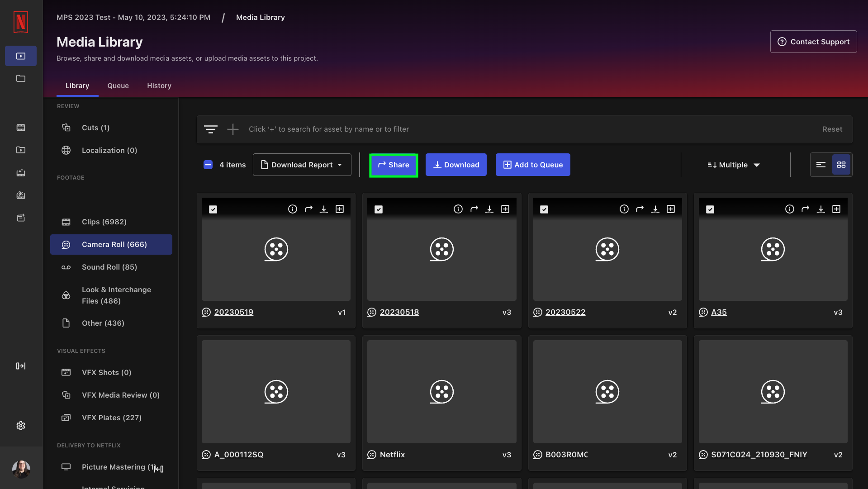Show info for 20230522 card

click(x=624, y=209)
